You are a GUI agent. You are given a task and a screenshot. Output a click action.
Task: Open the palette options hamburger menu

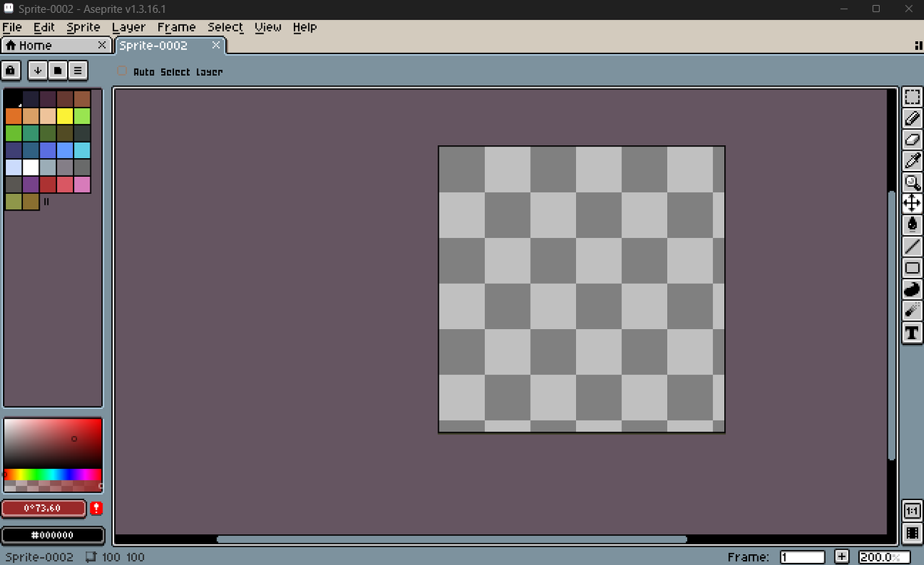[77, 71]
